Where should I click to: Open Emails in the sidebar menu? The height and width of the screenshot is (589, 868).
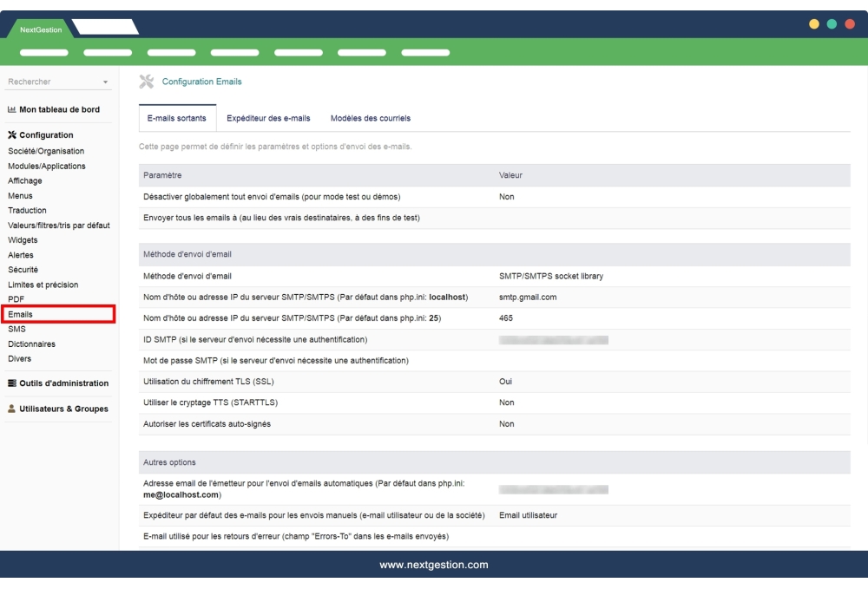tap(21, 314)
